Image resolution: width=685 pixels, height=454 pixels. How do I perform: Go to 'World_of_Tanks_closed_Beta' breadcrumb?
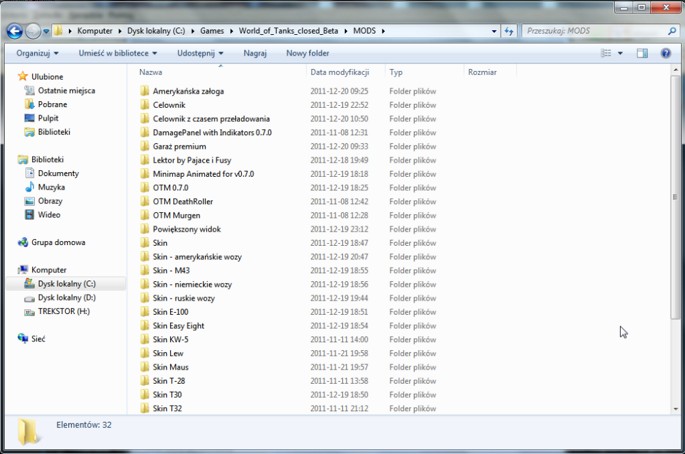click(x=288, y=31)
